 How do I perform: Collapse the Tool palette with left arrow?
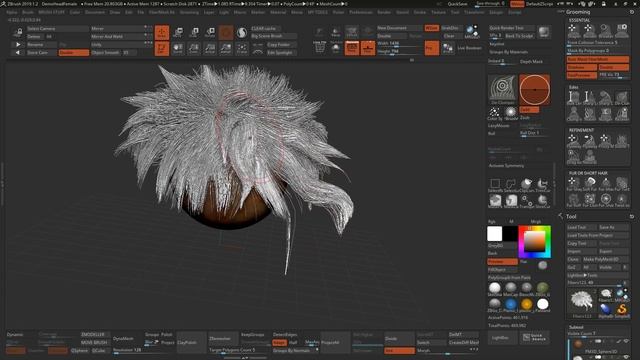tap(560, 216)
